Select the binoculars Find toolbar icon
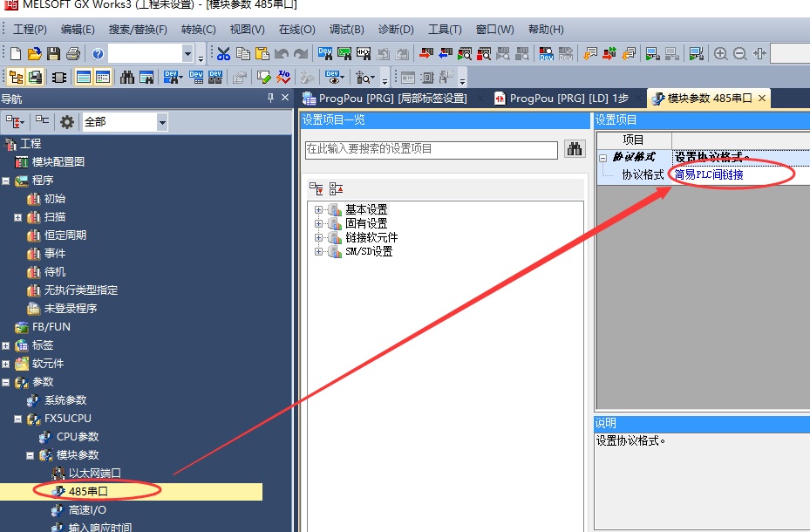Screen dimensions: 810x532 127,77
